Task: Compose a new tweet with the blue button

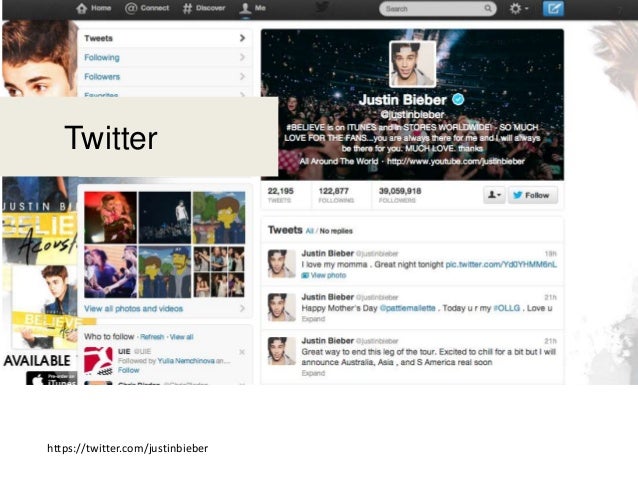Action: [553, 9]
